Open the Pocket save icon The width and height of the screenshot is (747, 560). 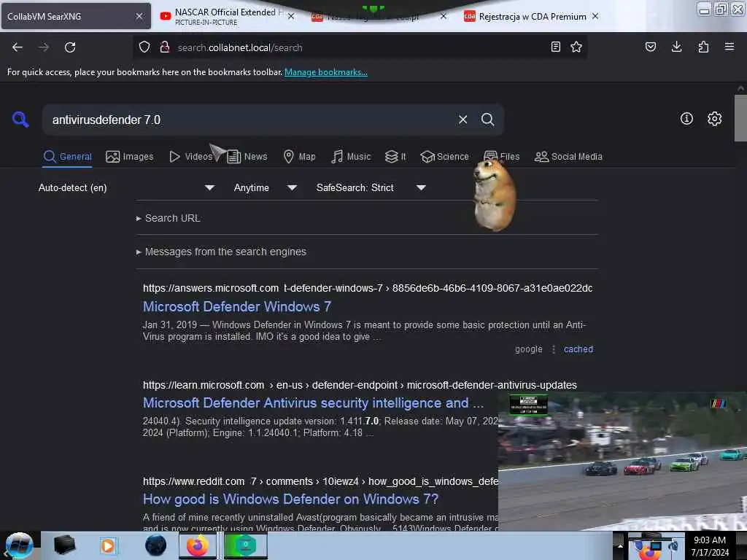(650, 47)
